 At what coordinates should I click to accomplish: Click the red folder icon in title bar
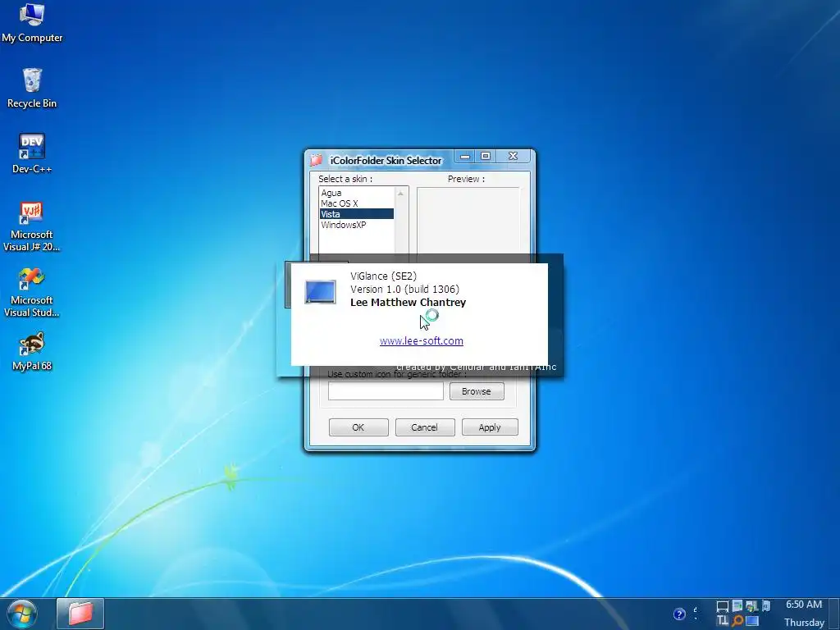[x=316, y=160]
